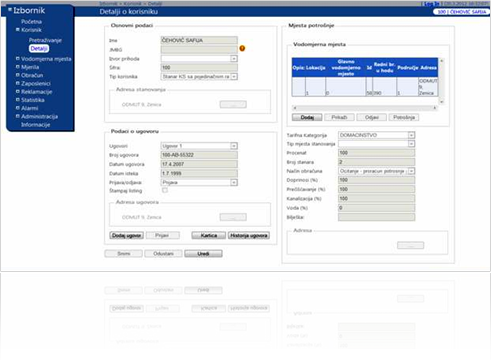
Task: Click the Broj ugovora field
Action: tap(199, 155)
